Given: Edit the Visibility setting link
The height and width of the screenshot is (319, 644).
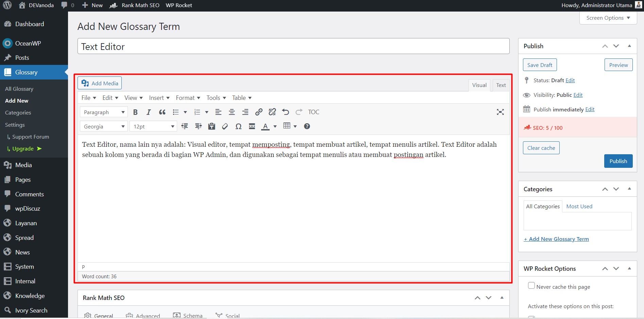Looking at the screenshot, I should [x=578, y=95].
